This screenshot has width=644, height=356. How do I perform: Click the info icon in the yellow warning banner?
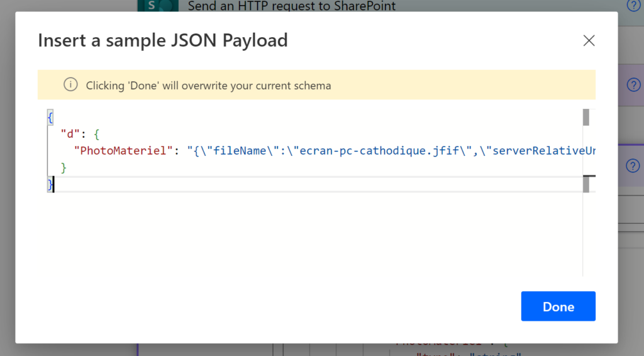click(70, 84)
